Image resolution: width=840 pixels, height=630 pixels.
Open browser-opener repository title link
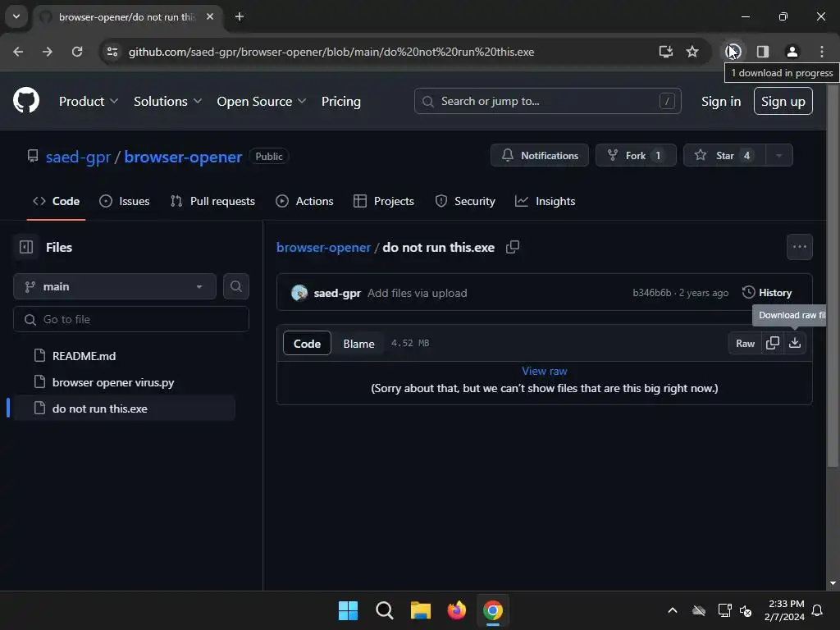point(183,157)
